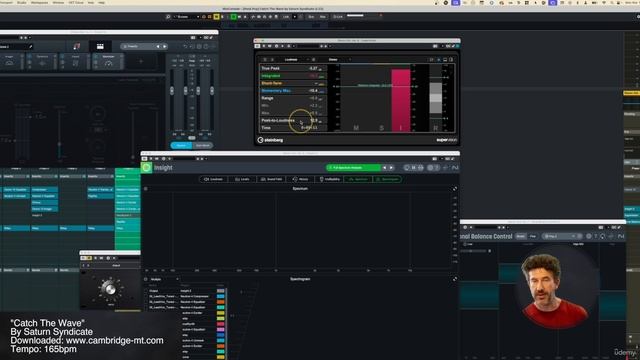This screenshot has width=640, height=360.
Task: Open Spectrum meter options gear in Insight
Action: [146, 189]
